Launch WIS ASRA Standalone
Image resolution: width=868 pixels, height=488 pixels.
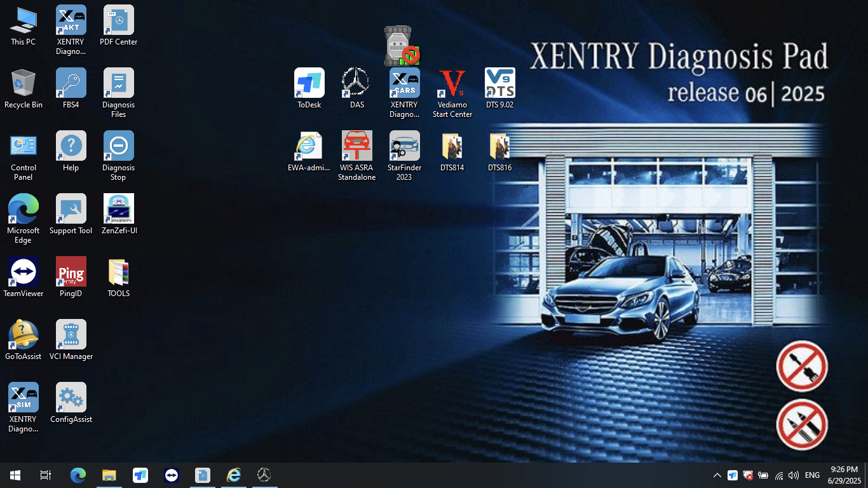(356, 145)
